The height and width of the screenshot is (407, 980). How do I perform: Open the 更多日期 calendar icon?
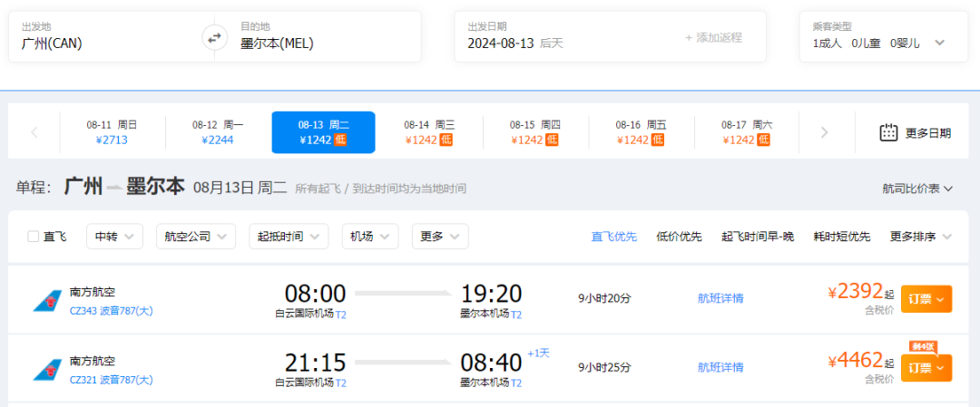click(889, 132)
